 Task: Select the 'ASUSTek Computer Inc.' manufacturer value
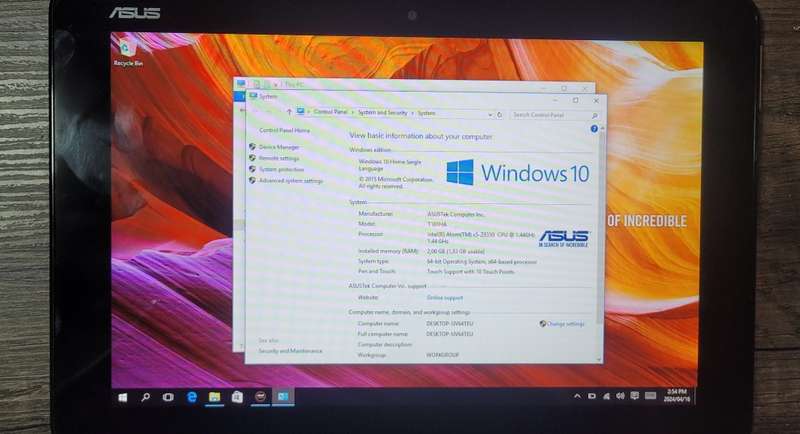point(456,215)
